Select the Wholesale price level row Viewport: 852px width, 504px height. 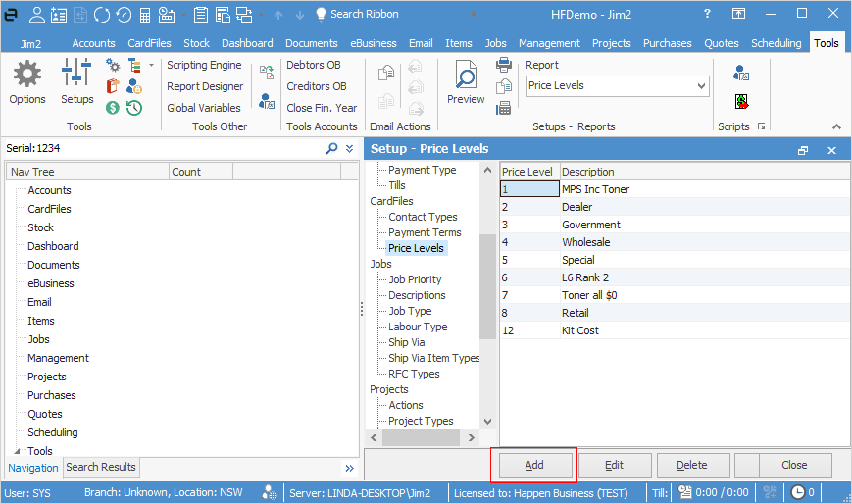click(x=585, y=242)
